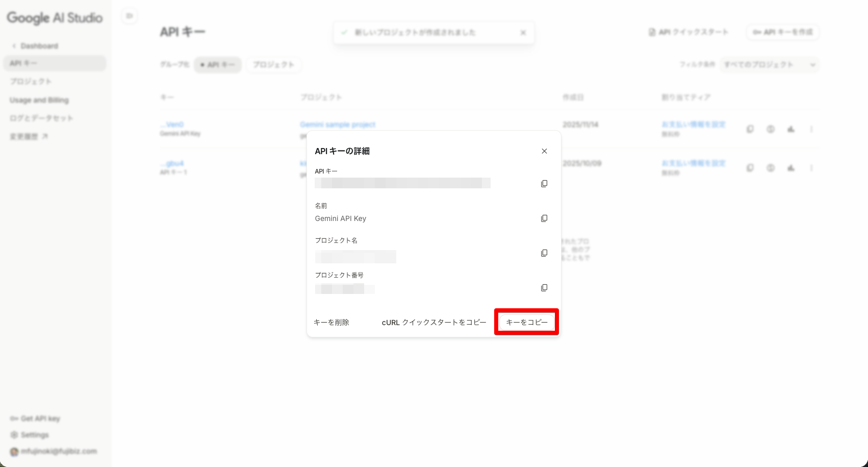Click the キーをコピー button
868x467 pixels.
pyautogui.click(x=526, y=322)
